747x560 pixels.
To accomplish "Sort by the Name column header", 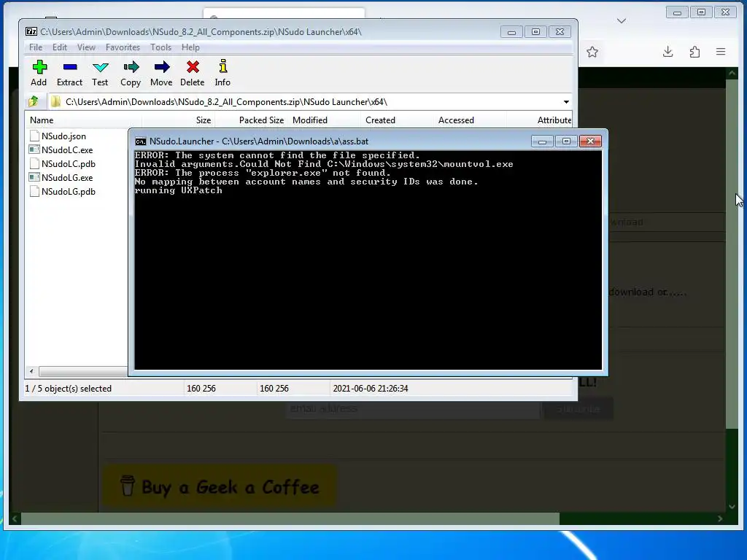I will coord(83,120).
